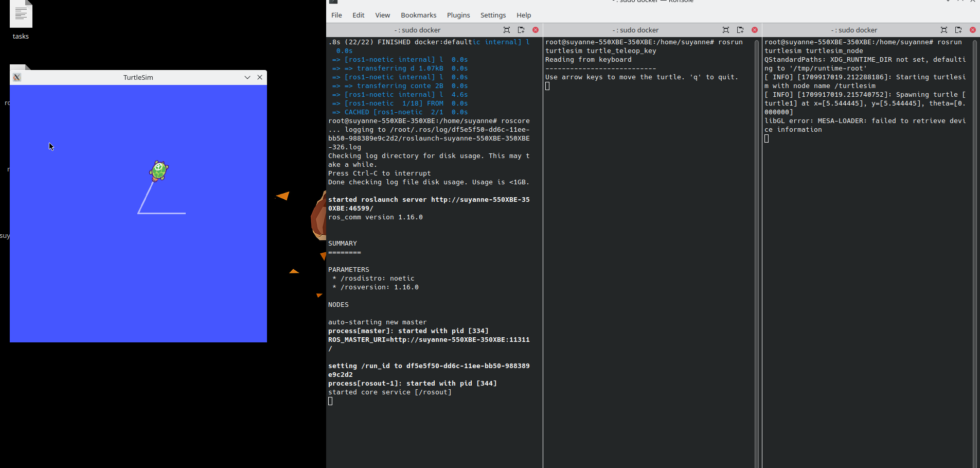Maximize the turtlesim_node terminal pane
Viewport: 980px width, 468px height.
(944, 30)
